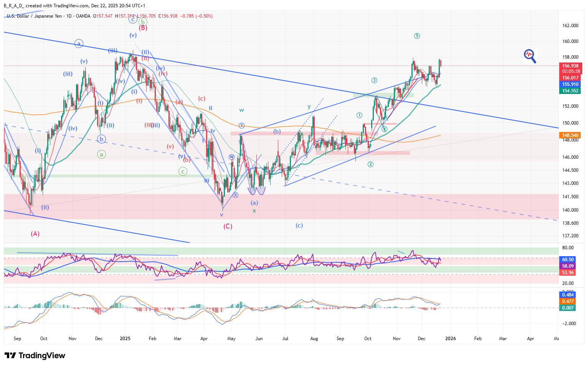Select the purple 58.09 RSI value label
Viewport: 588px width, 367px height.
[568, 266]
